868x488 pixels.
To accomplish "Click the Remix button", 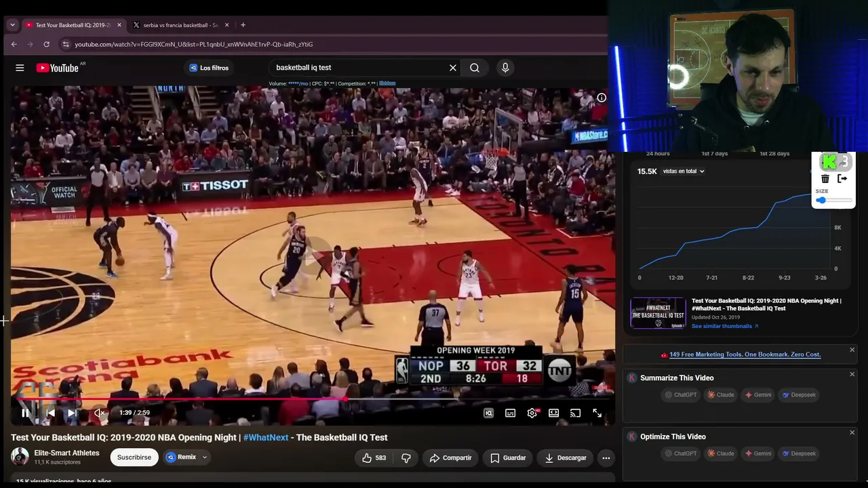I will [x=181, y=457].
